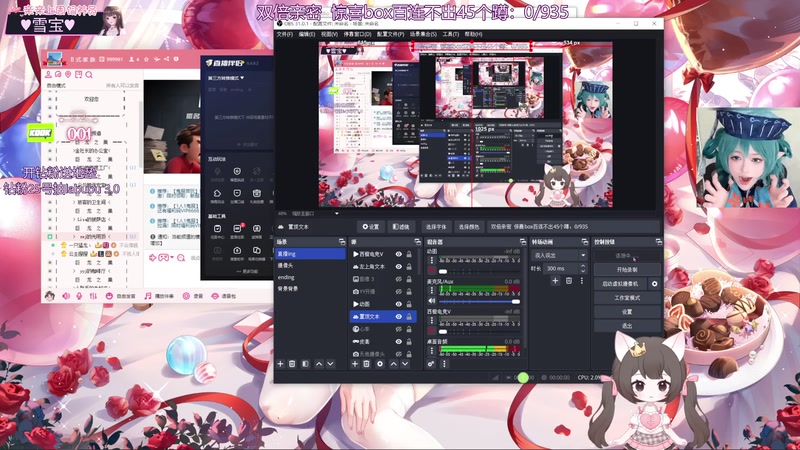
Task: Hide the 皮套 source with eye icon
Action: click(x=398, y=341)
